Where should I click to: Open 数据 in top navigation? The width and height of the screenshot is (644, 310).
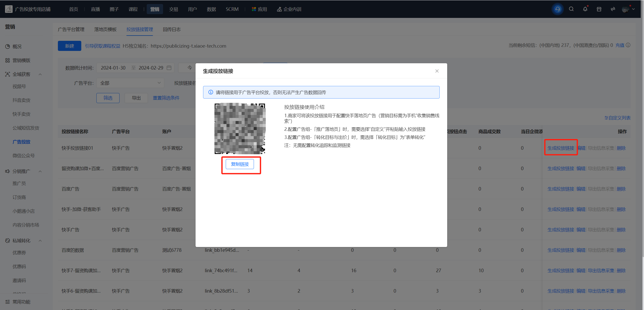click(211, 9)
